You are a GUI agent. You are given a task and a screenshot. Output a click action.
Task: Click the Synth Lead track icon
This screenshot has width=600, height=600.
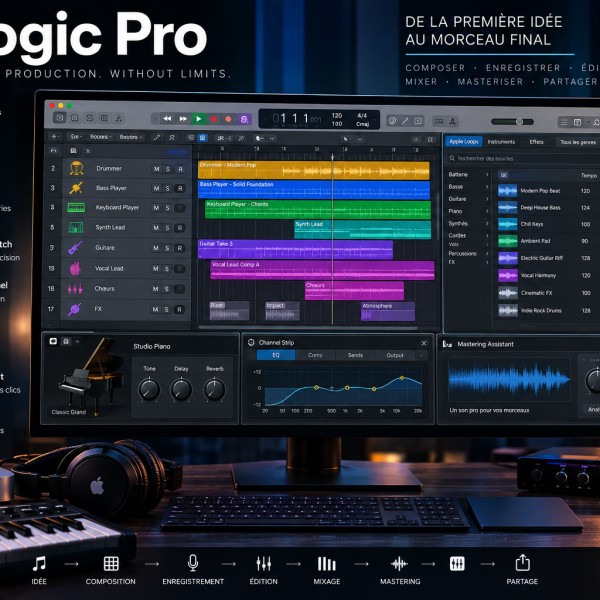[x=76, y=227]
